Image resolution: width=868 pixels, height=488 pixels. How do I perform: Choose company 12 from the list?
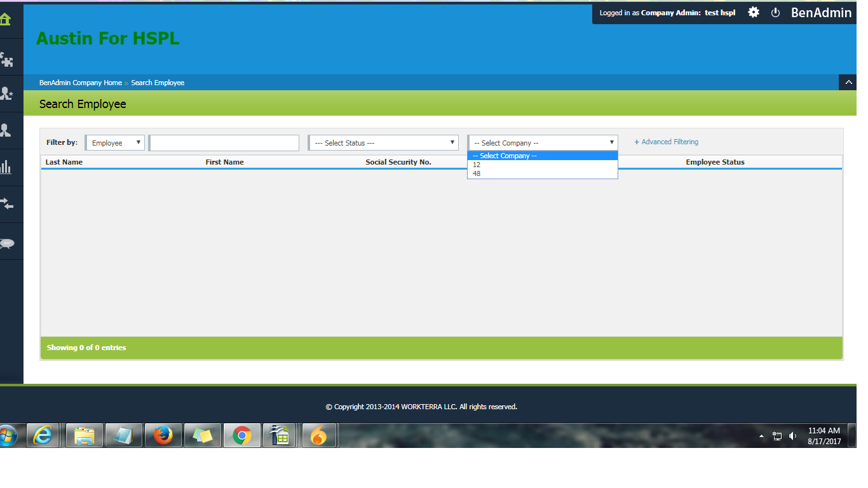477,165
